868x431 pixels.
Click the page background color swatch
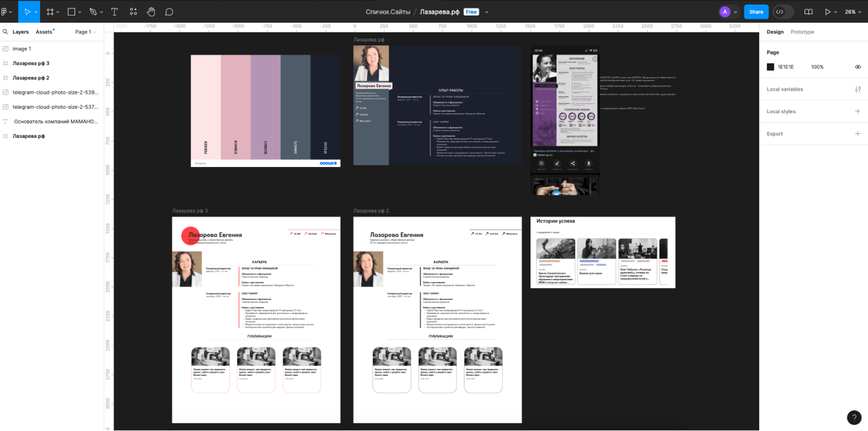coord(770,67)
